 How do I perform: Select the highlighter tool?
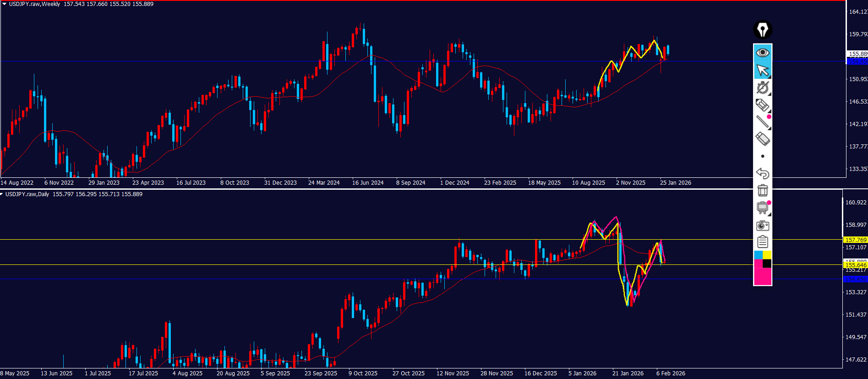[x=762, y=105]
